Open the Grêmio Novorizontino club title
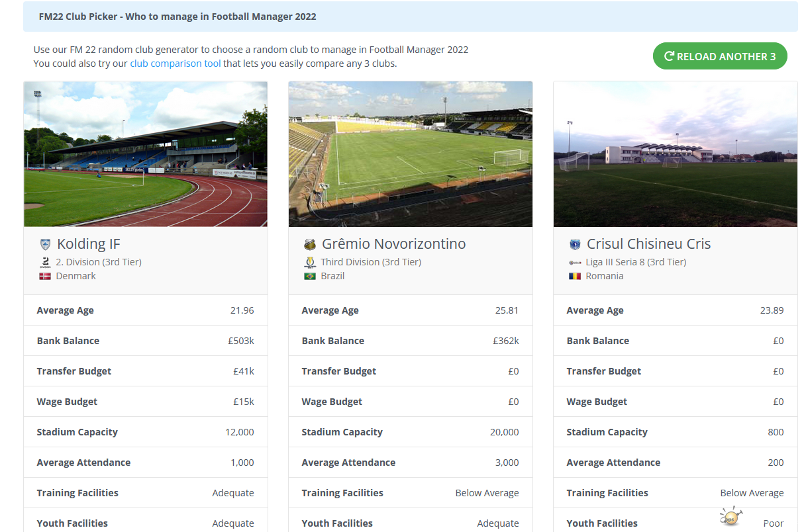 click(394, 244)
